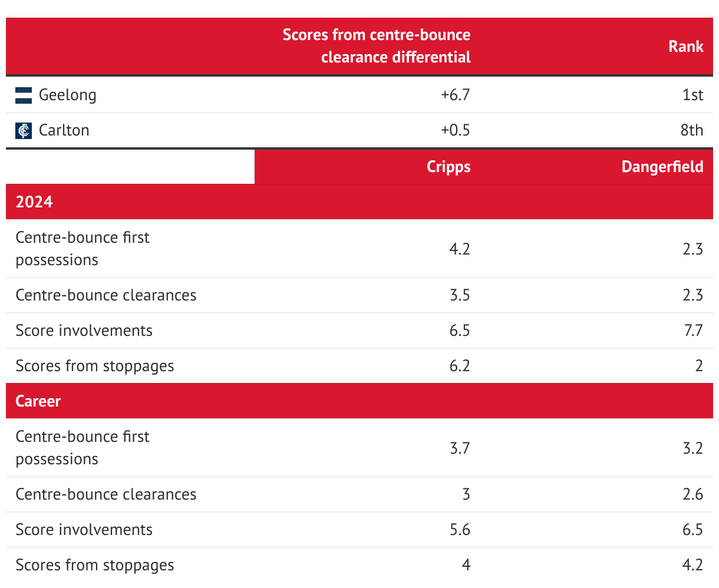The height and width of the screenshot is (588, 719).
Task: Click Carlton's 8th rank cell
Action: (x=691, y=130)
